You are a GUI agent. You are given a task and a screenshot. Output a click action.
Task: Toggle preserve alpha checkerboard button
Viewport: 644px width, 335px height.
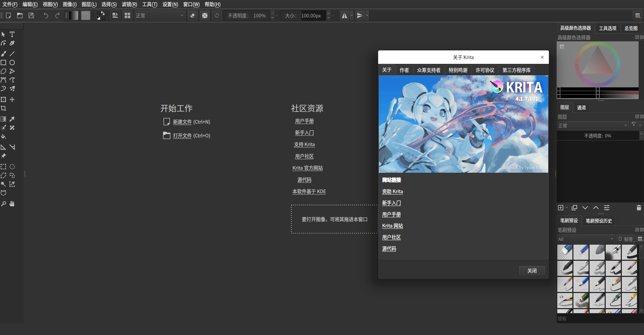tap(205, 15)
